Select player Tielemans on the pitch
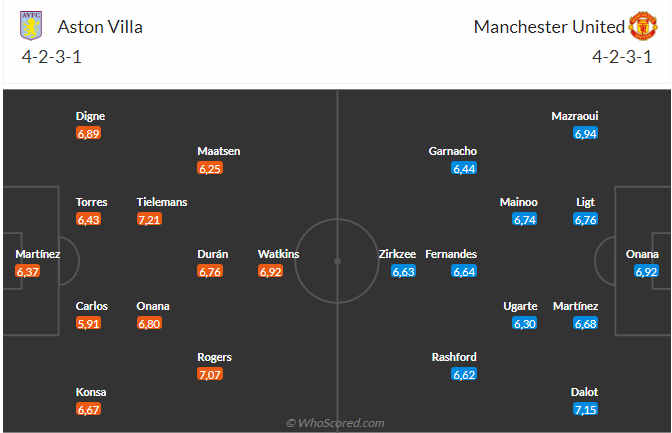 pos(162,202)
